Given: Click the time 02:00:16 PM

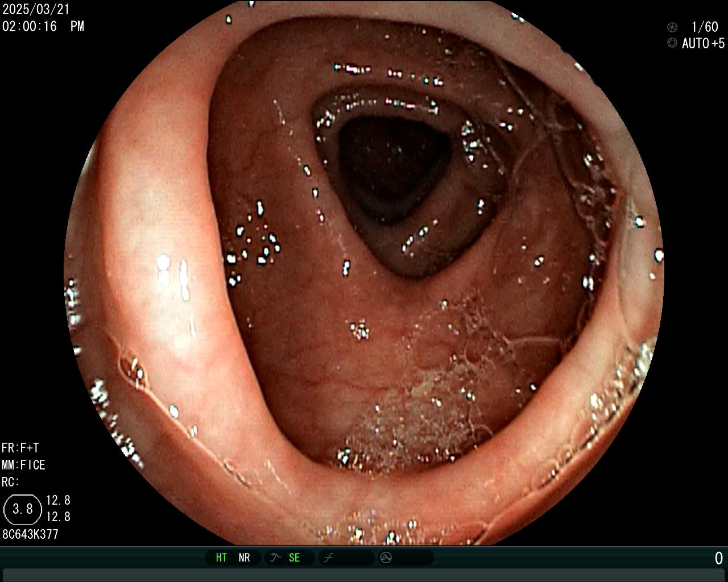Looking at the screenshot, I should [x=43, y=26].
